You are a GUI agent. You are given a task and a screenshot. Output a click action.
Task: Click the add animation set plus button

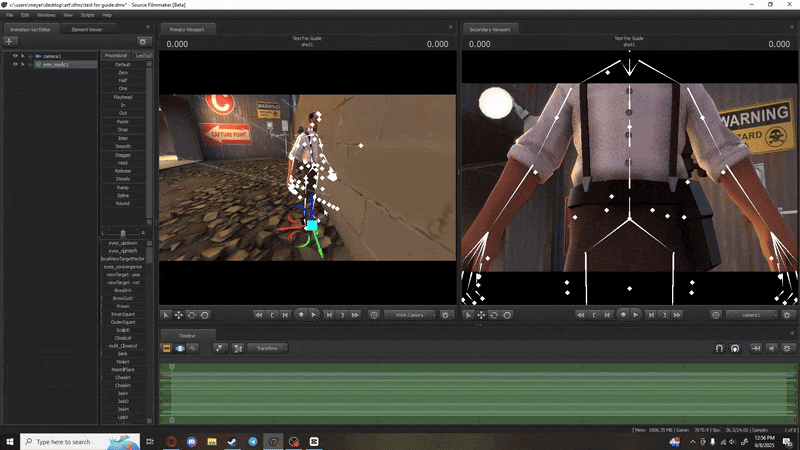[10, 42]
